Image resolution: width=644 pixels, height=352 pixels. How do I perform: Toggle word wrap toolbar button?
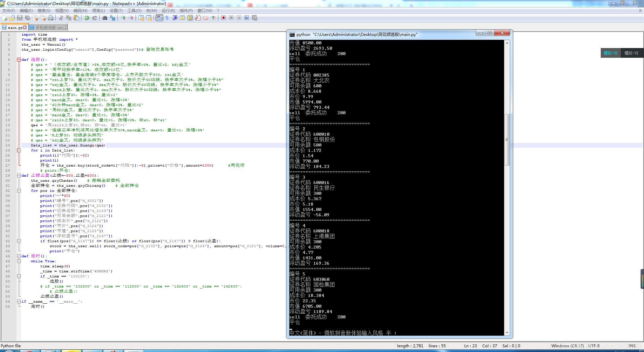[x=160, y=18]
